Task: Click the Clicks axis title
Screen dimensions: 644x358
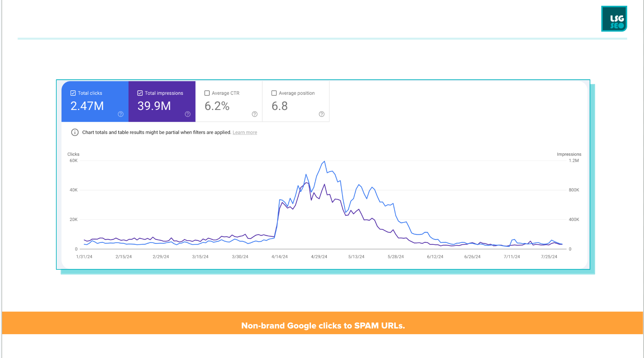Action: (x=73, y=154)
